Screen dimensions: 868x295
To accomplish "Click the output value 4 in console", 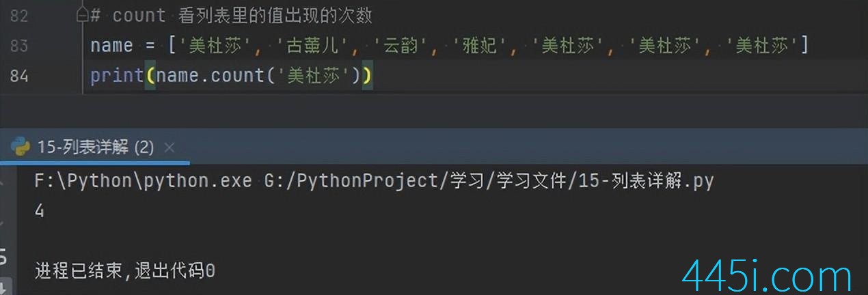I will point(40,212).
